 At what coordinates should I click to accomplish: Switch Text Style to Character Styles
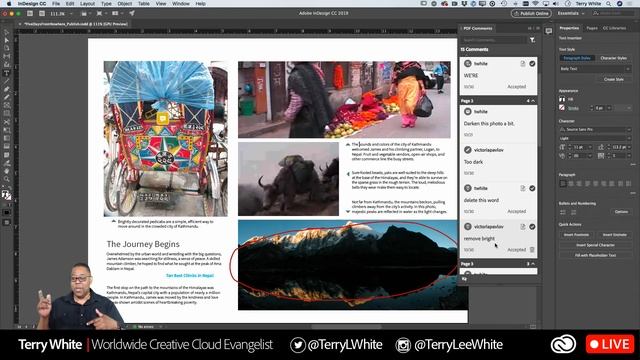[x=613, y=58]
